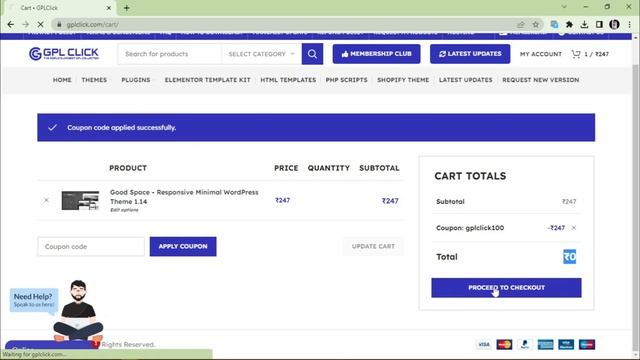Screen dimensions: 640x360
Task: Click the GPL Click logo
Action: (x=64, y=53)
